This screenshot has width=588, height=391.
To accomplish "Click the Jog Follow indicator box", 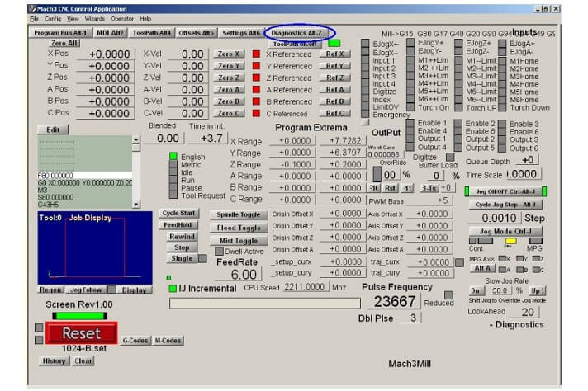I will point(111,290).
